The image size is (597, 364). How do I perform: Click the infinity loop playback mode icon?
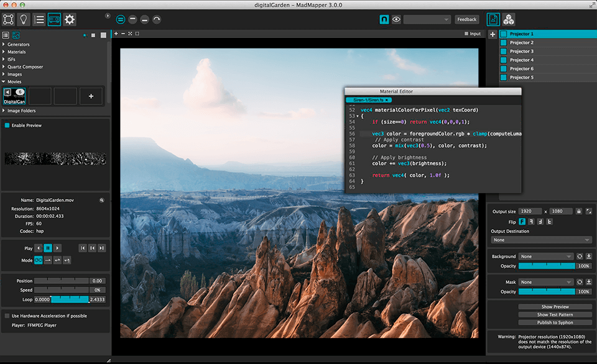coord(39,260)
